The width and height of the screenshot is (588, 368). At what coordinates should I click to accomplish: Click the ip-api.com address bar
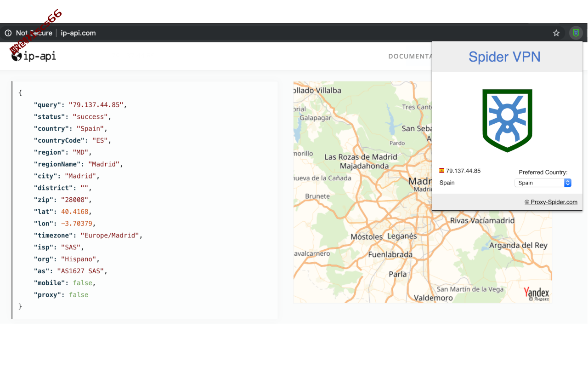tap(78, 33)
